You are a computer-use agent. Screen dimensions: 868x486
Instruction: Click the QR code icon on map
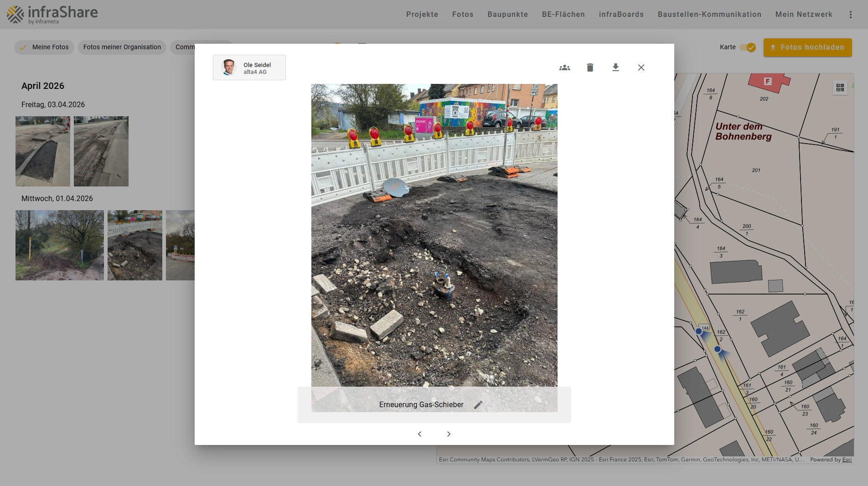point(840,88)
